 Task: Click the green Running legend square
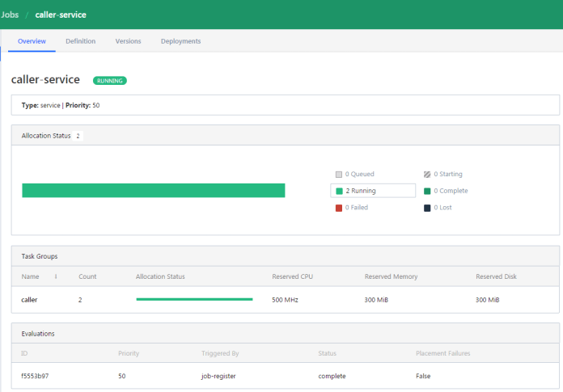point(340,191)
